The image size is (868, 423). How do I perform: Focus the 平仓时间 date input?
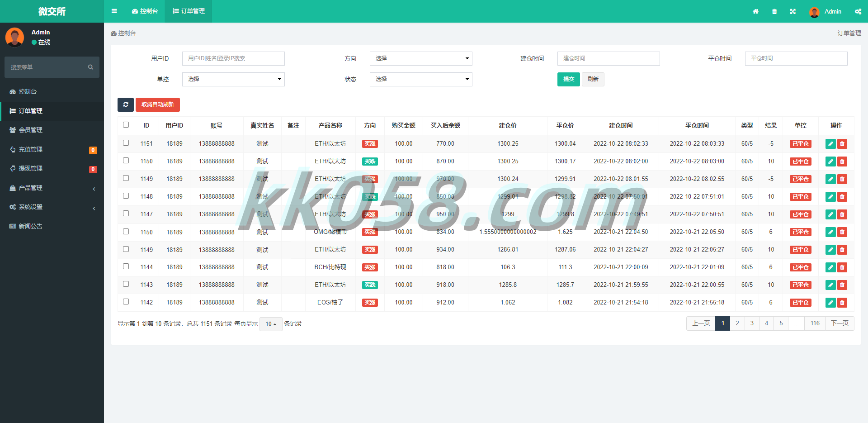(796, 58)
